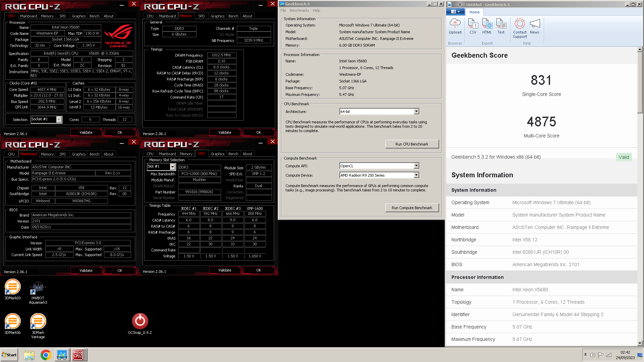This screenshot has height=362, width=644.
Task: Click the results pane scrollbar up arrow
Action: 640,49
